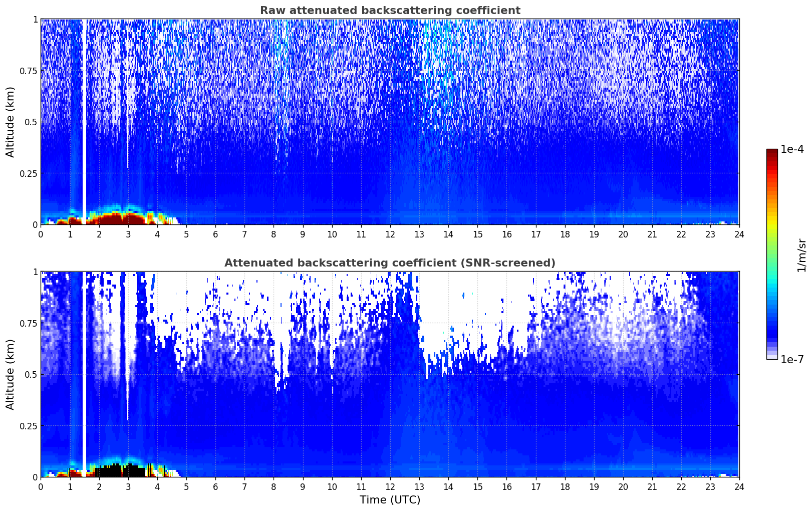Click hour 22 tick under the bottom plot
Viewport: 812px width, 511px height.
pyautogui.click(x=681, y=486)
